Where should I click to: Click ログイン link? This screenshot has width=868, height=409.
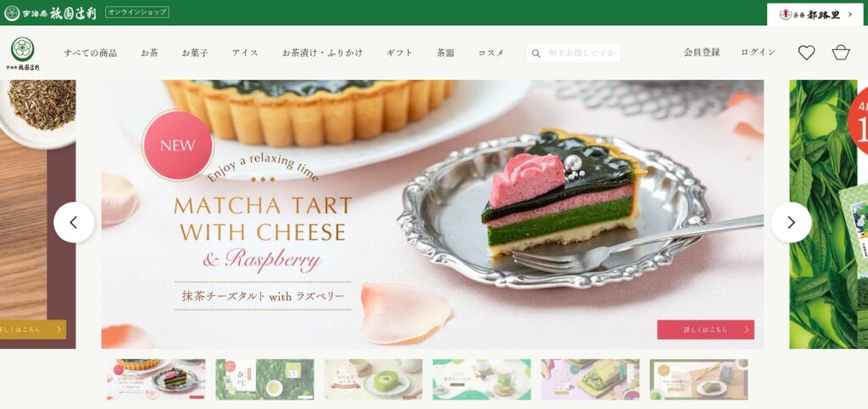pyautogui.click(x=759, y=52)
